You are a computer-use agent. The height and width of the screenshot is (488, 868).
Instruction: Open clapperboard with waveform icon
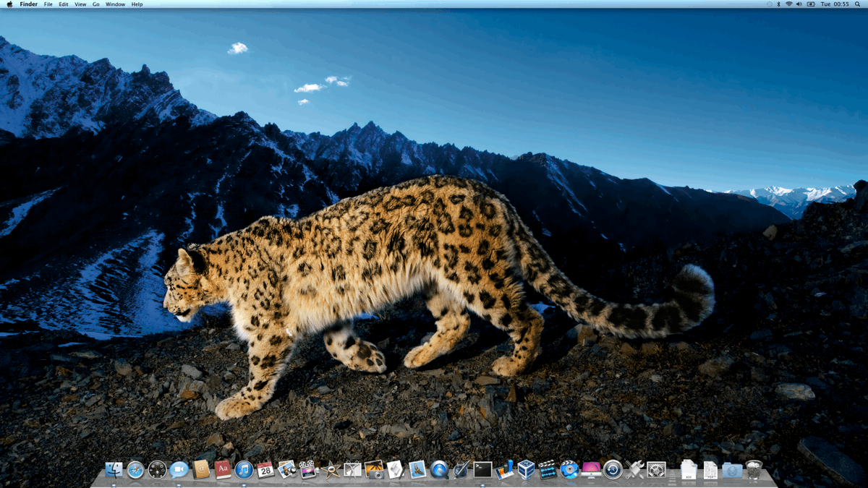click(547, 470)
